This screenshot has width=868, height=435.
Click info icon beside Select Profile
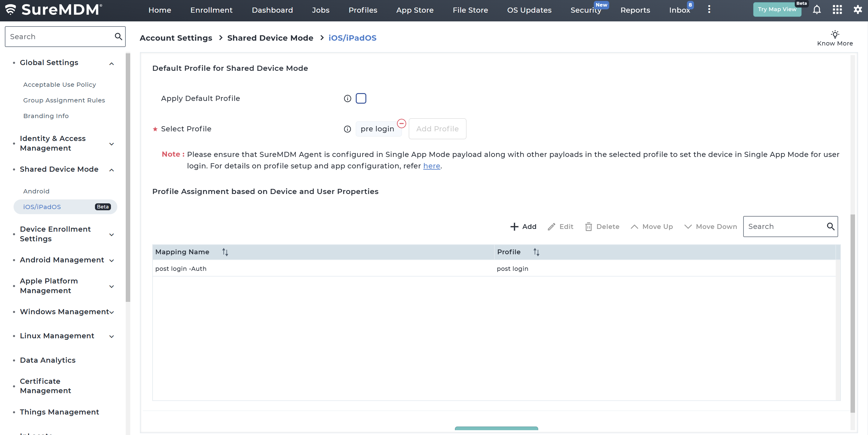pyautogui.click(x=347, y=129)
